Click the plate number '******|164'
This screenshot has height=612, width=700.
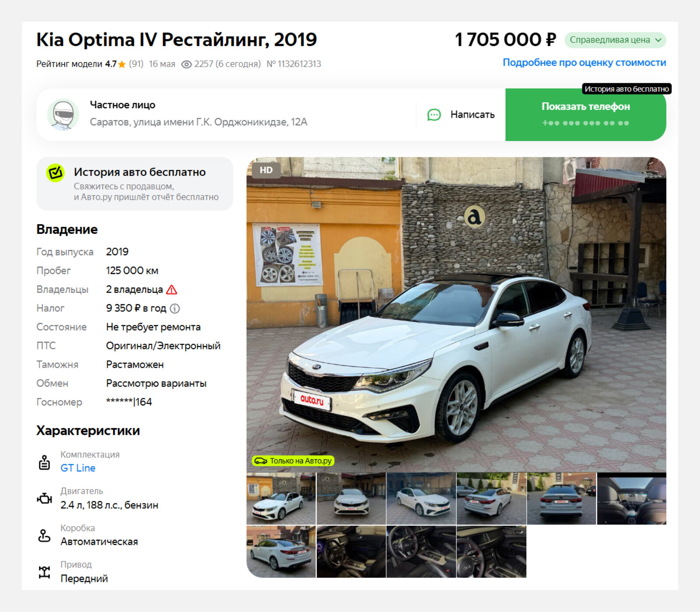tap(129, 402)
